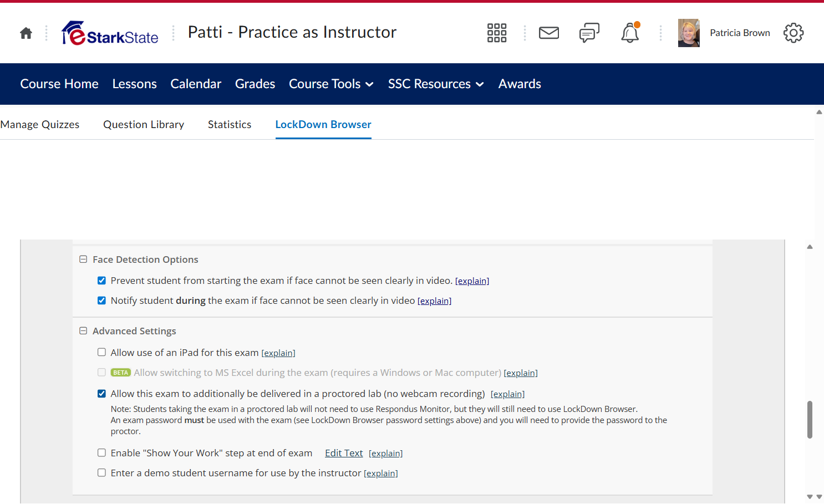Screen dimensions: 824x504
Task: Open explain link for Show Your Work
Action: (x=385, y=454)
